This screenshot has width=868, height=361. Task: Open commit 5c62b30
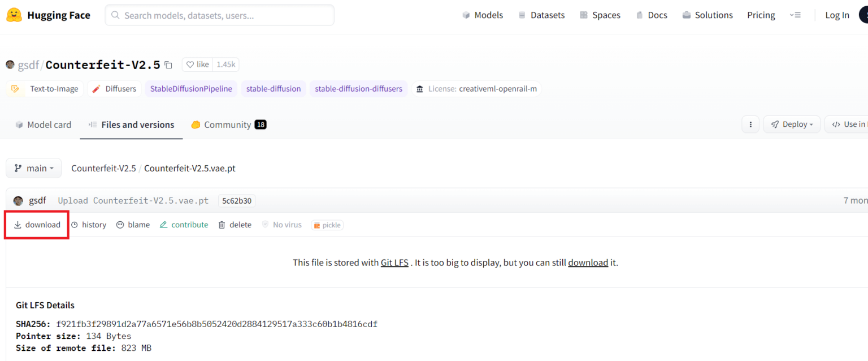tap(237, 201)
